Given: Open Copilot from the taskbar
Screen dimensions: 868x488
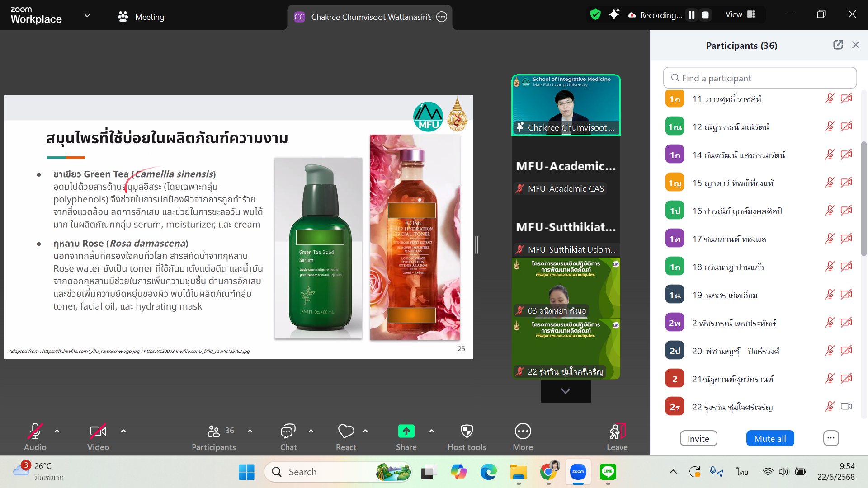Looking at the screenshot, I should pos(458,472).
